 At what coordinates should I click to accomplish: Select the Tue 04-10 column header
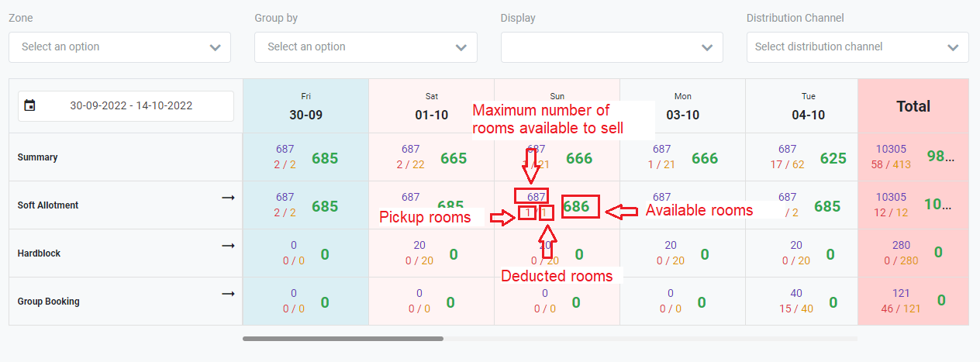coord(809,106)
